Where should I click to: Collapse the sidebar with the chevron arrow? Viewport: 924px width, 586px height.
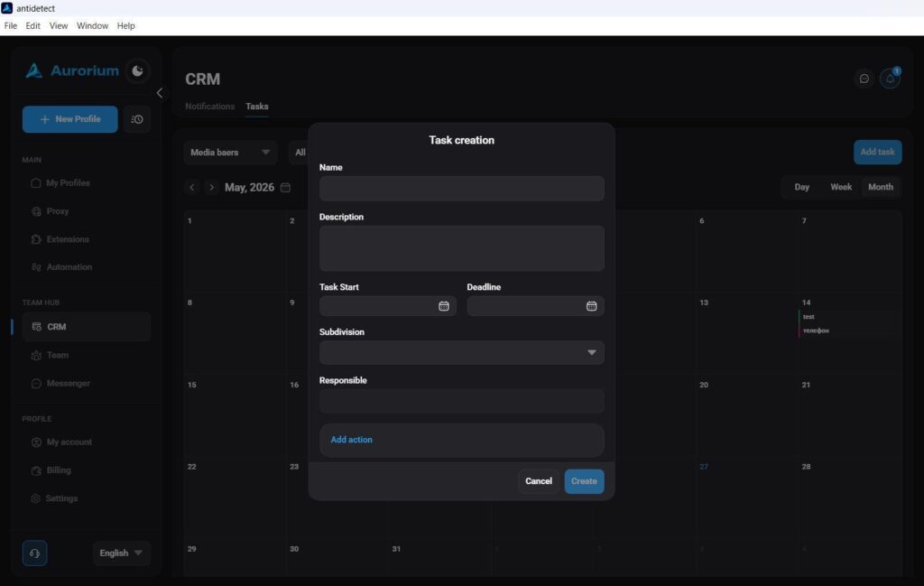pos(159,93)
